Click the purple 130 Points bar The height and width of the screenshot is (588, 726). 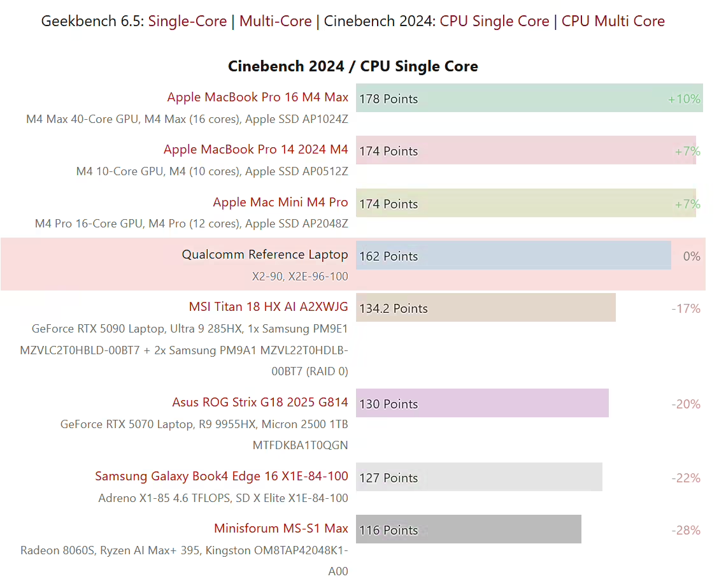[482, 403]
